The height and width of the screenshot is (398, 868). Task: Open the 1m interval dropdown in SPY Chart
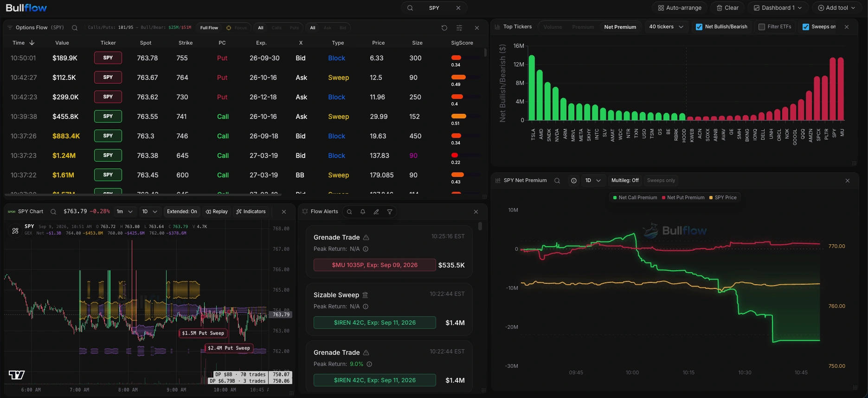125,212
